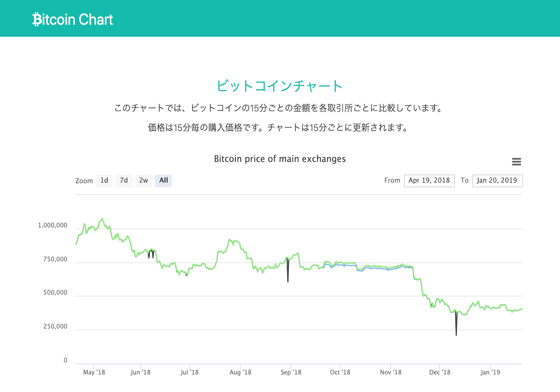Open the chart export hamburger menu
Image resolution: width=560 pixels, height=392 pixels.
coord(517,162)
